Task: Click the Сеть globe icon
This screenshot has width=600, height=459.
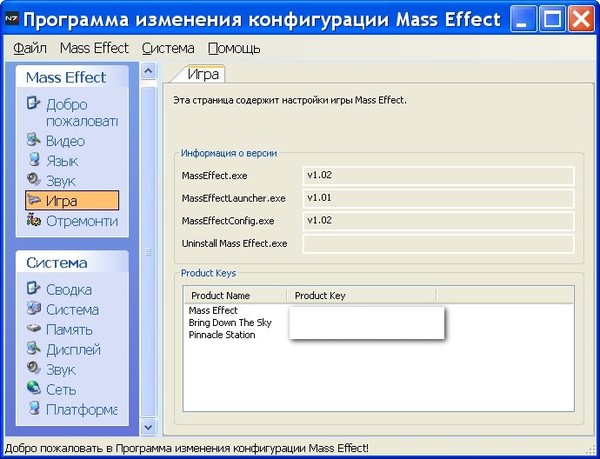Action: pos(34,388)
